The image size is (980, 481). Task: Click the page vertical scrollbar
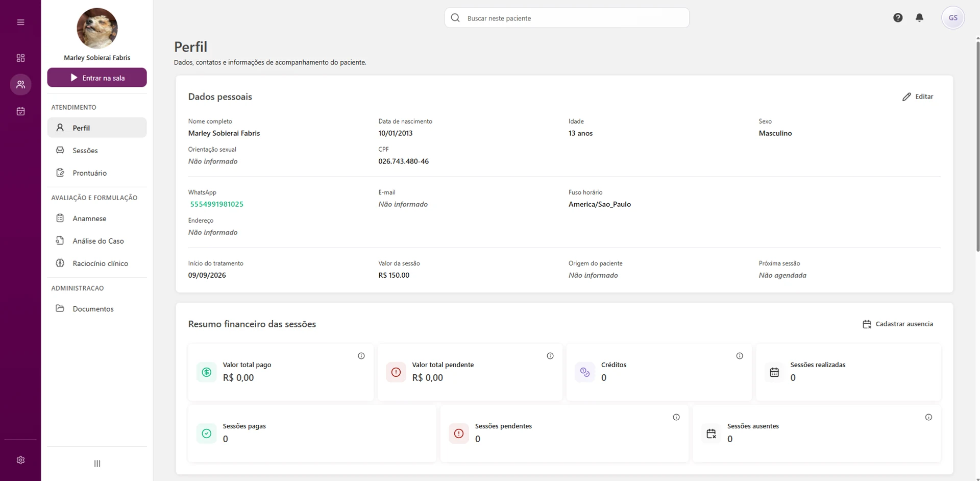[x=977, y=146]
